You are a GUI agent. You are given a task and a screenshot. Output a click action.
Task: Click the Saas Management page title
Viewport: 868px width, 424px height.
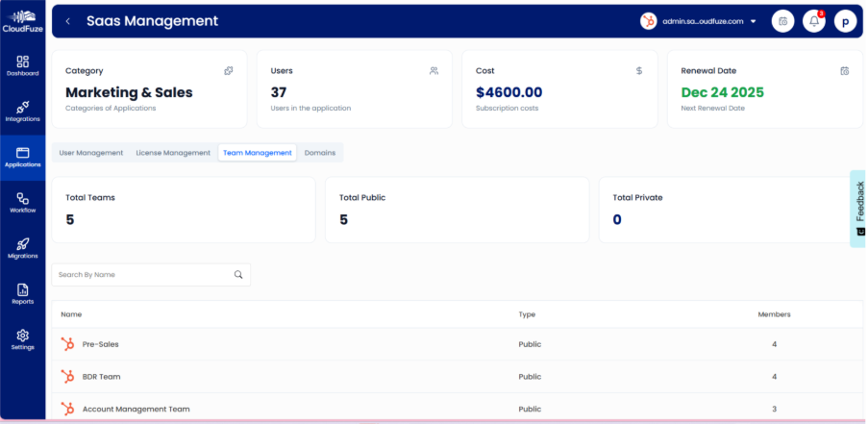click(152, 21)
